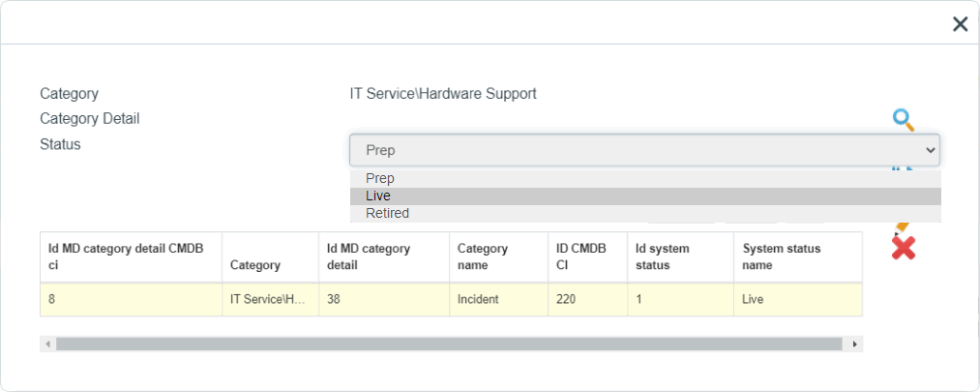Click the Category name column header
The height and width of the screenshot is (392, 980).
pyautogui.click(x=499, y=256)
